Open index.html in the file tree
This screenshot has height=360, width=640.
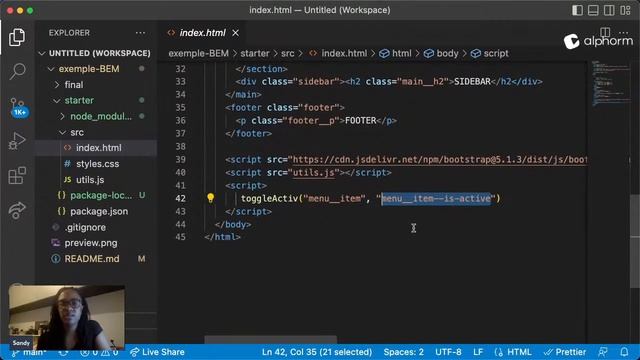coord(96,148)
